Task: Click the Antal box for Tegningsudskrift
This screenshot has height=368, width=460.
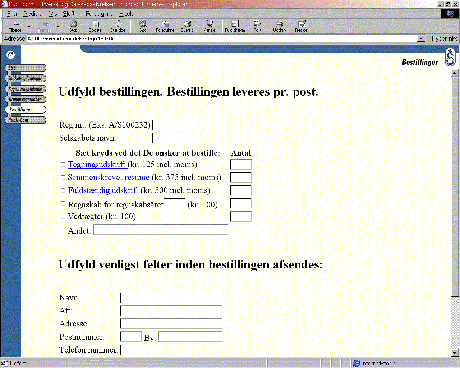Action: pos(241,164)
